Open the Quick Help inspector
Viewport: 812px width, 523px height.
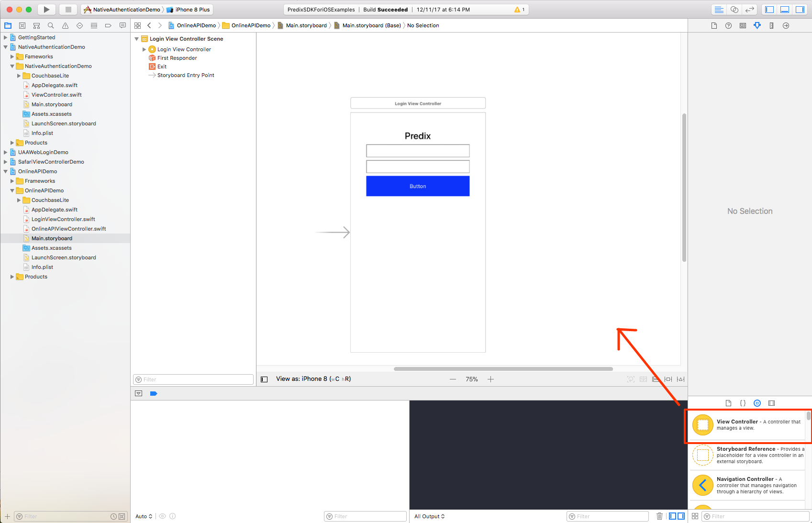729,25
